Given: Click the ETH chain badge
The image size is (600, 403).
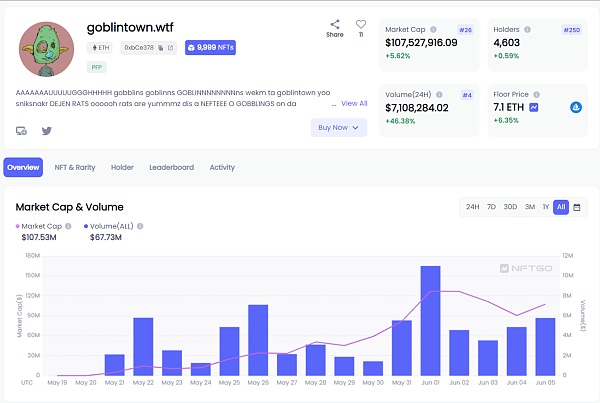Looking at the screenshot, I should pyautogui.click(x=99, y=48).
